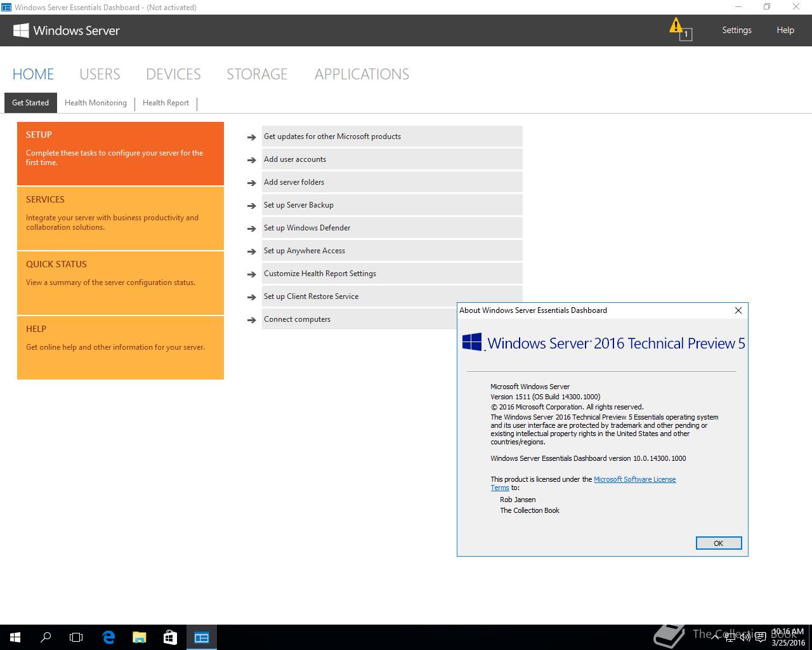Click 'Version 1511 (OS Build 14300.1000)' text
This screenshot has width=812, height=650.
(x=545, y=397)
